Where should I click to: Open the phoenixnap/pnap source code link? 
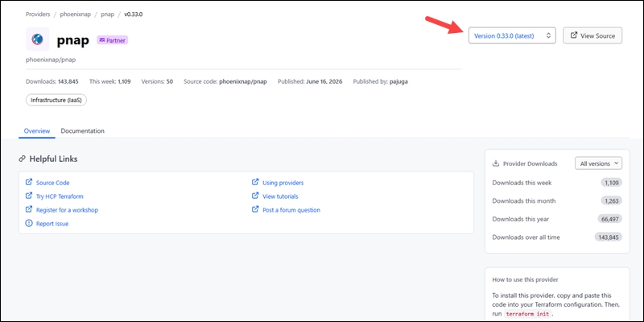[x=243, y=81]
